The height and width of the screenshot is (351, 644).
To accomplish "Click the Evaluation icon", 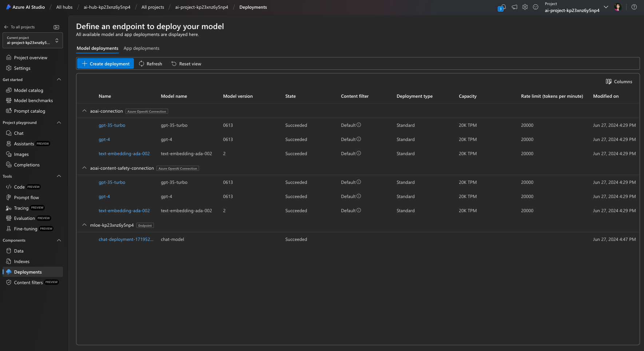I will (9, 218).
